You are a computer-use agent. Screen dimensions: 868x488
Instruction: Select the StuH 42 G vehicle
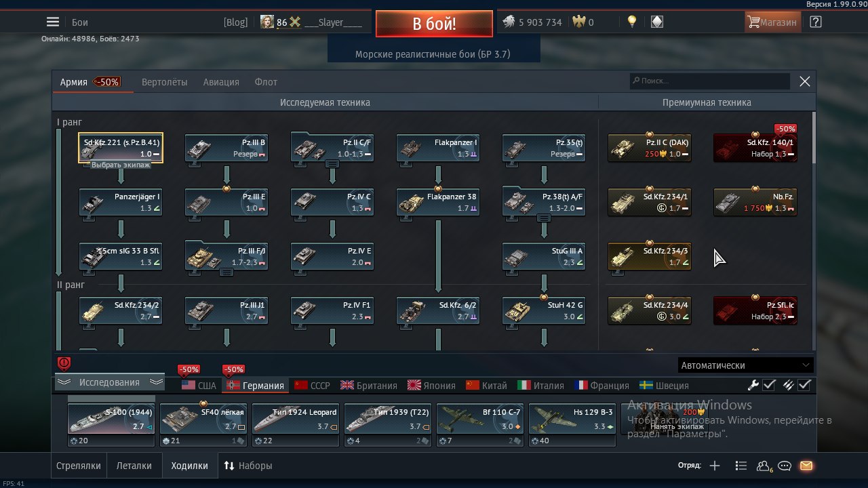(544, 310)
